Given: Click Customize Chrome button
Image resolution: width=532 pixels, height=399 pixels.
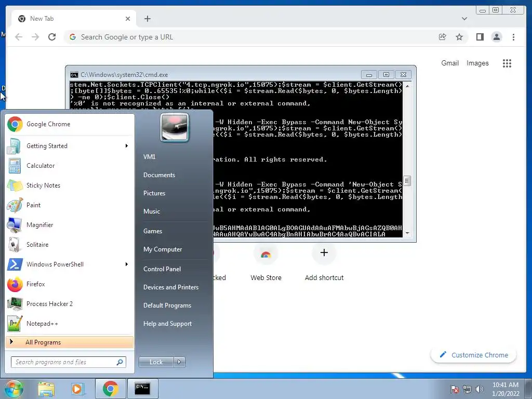Looking at the screenshot, I should 474,355.
